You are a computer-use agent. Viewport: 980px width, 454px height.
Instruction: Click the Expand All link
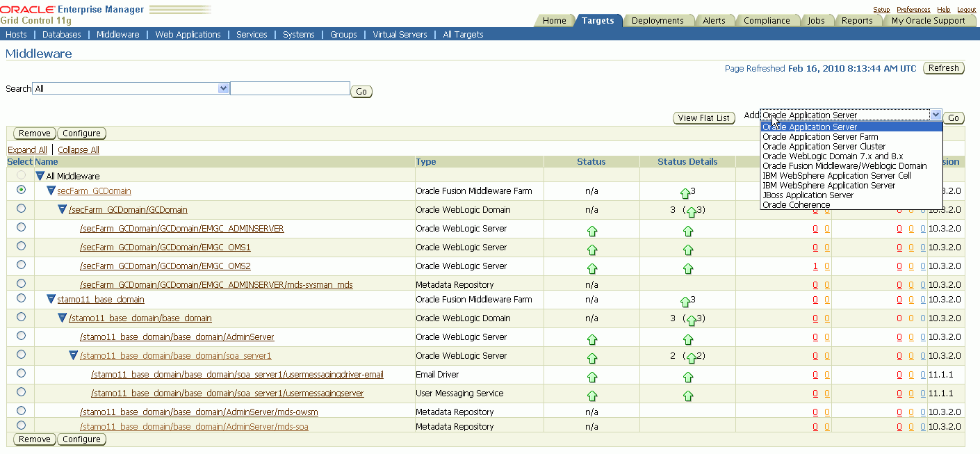(x=27, y=150)
